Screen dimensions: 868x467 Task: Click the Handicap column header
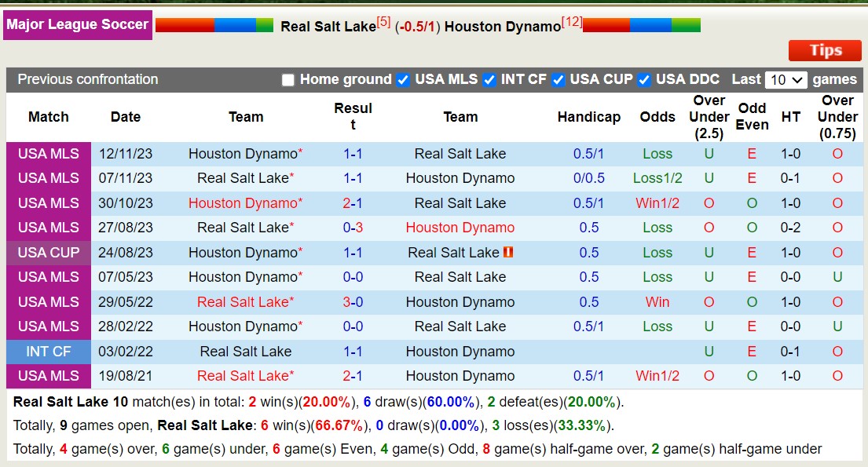point(589,116)
